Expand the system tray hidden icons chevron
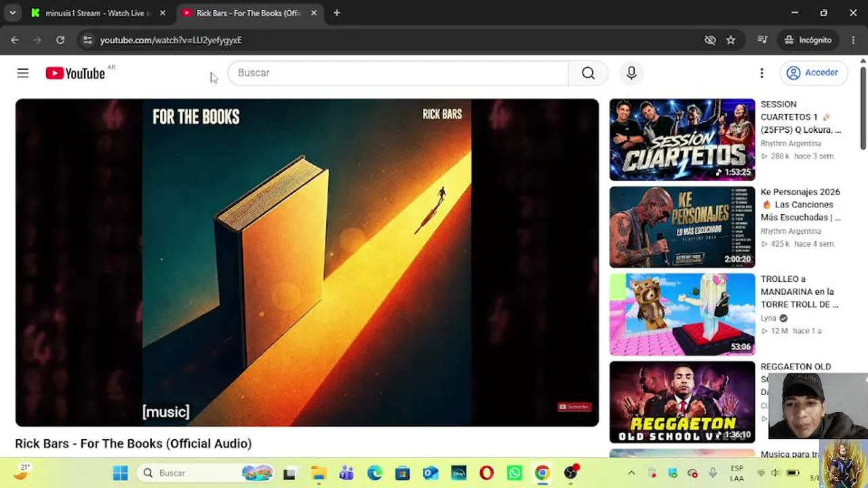 [631, 473]
